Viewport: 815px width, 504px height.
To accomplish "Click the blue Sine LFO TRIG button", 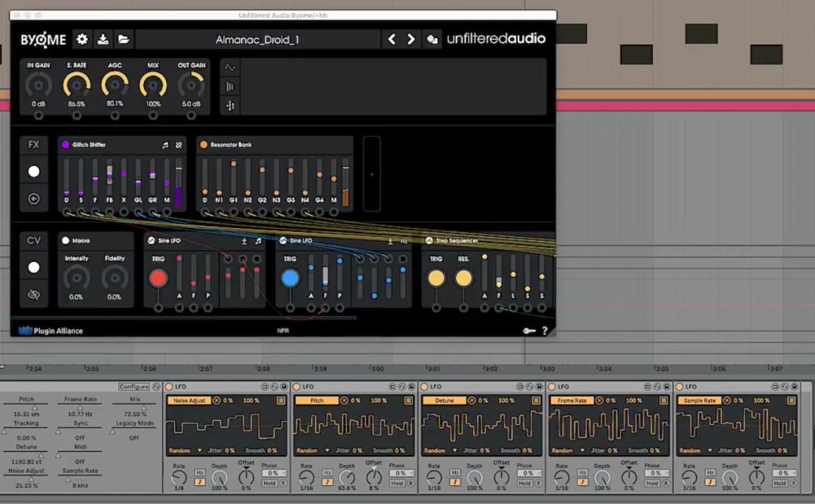I will click(290, 278).
